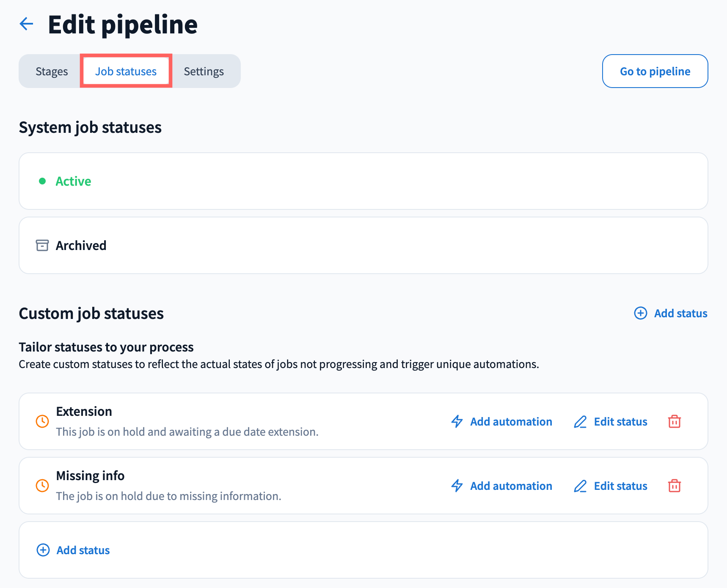Click lightning bolt icon in Extension row
The image size is (727, 588).
457,422
